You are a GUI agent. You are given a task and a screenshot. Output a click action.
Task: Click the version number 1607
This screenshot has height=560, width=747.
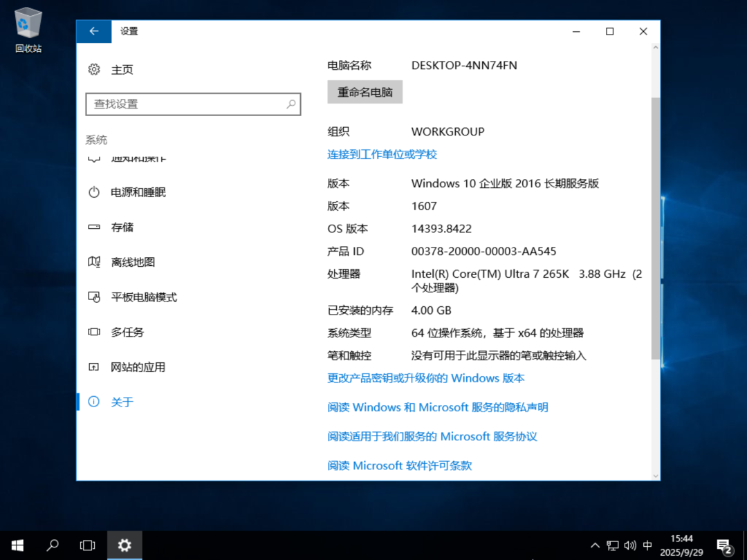click(424, 206)
